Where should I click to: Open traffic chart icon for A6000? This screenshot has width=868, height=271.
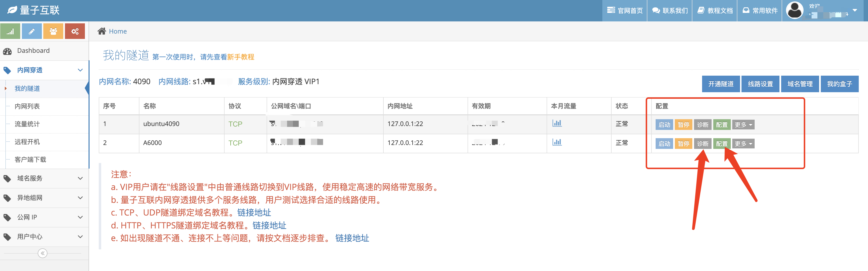click(557, 142)
